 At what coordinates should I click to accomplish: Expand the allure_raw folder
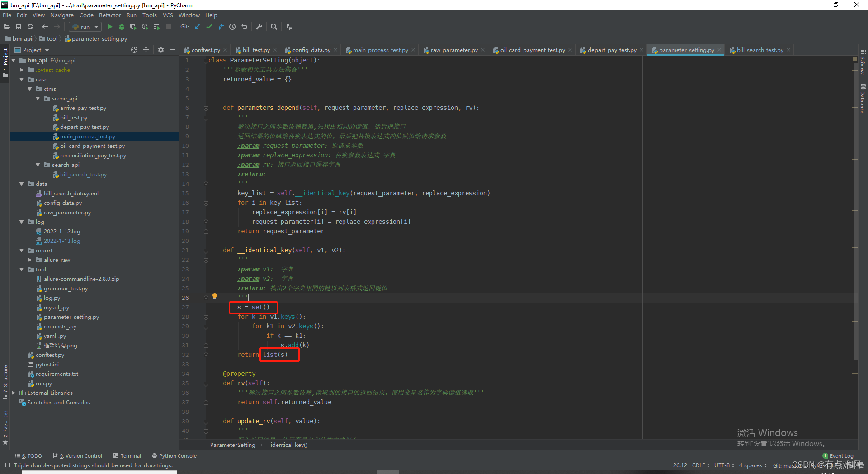(30, 260)
